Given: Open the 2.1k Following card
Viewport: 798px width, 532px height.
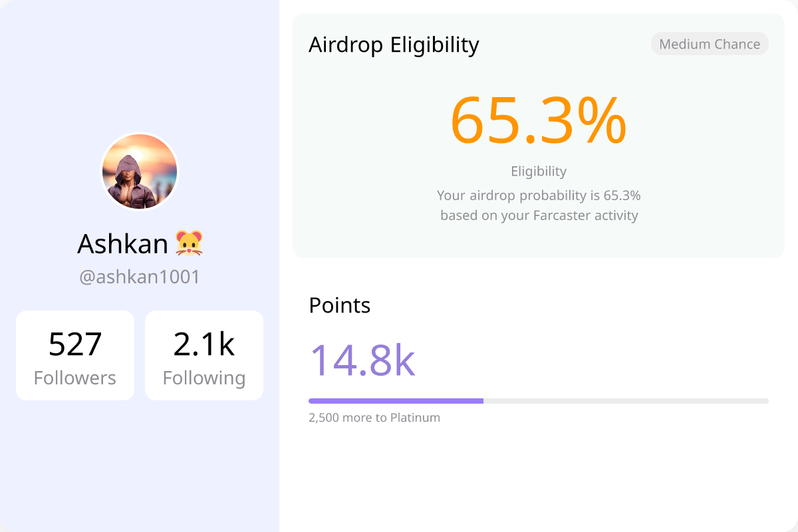Looking at the screenshot, I should tap(204, 355).
